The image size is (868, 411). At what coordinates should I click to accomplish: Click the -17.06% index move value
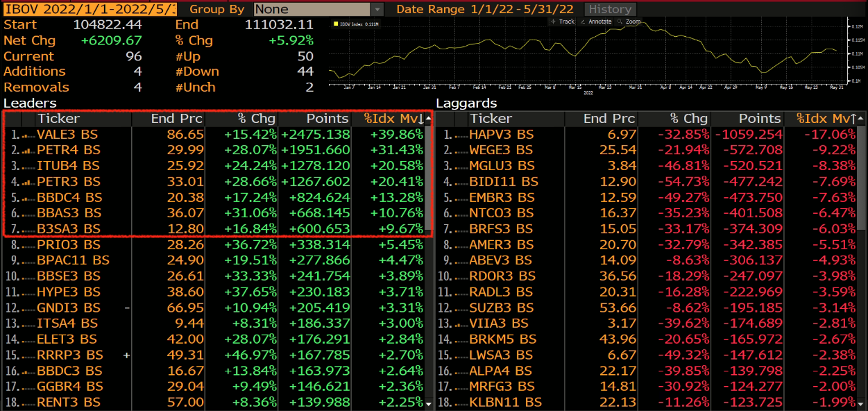click(x=831, y=134)
